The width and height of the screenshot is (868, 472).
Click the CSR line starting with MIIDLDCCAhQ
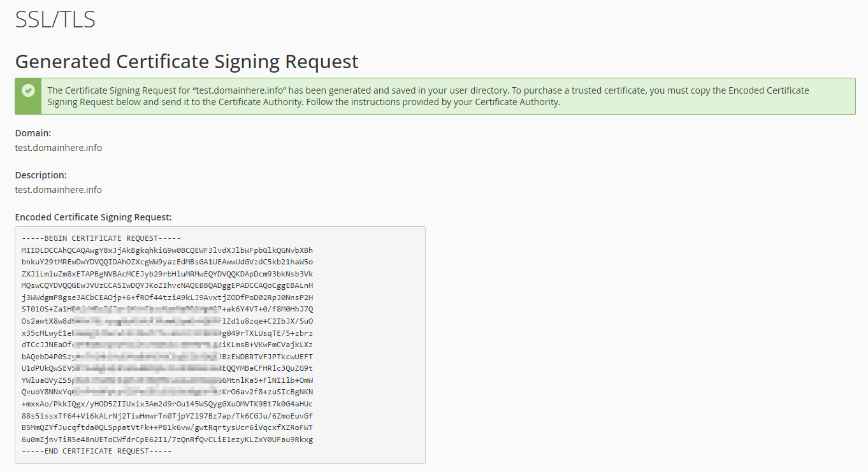tap(167, 250)
